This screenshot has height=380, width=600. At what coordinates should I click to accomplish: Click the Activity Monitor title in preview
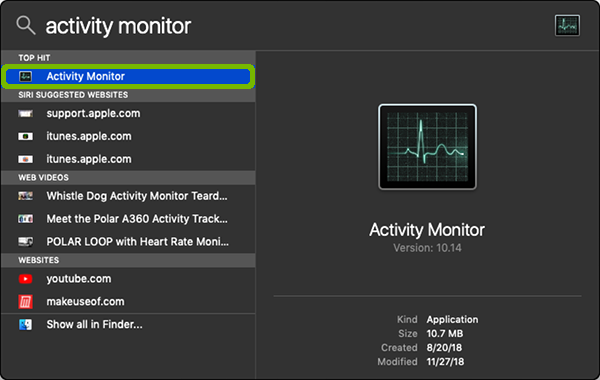[x=427, y=230]
